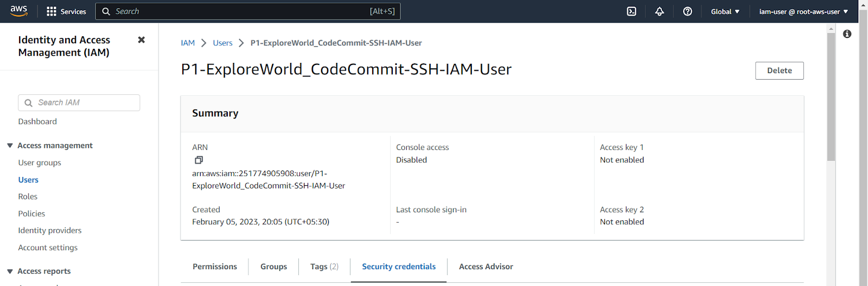The height and width of the screenshot is (286, 868).
Task: Click the page vertical scrollbar thumb
Action: click(831, 97)
